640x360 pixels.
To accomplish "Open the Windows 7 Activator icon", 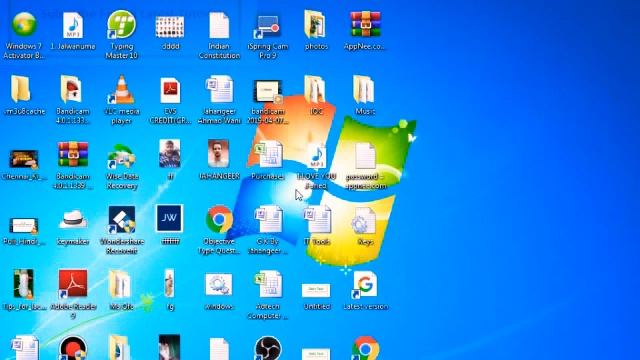I will pos(24,24).
